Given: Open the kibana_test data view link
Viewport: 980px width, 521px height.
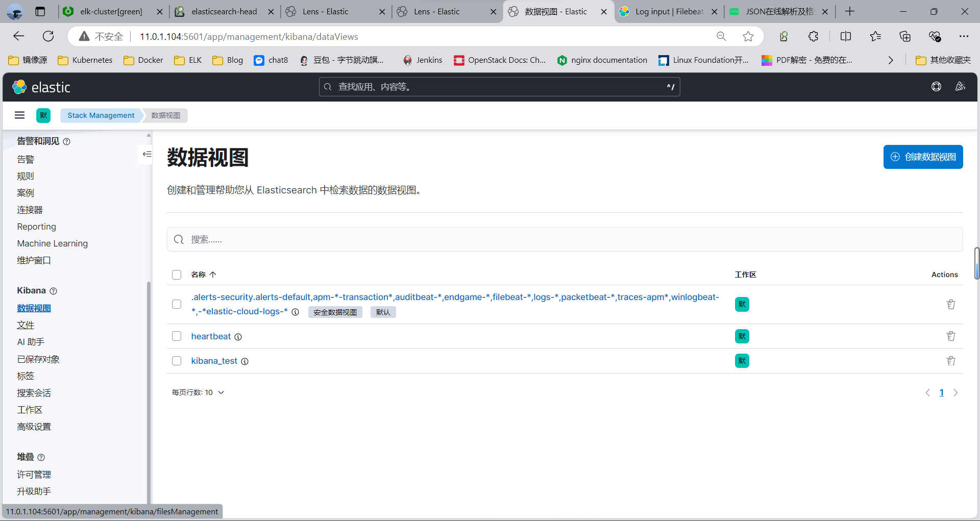Looking at the screenshot, I should click(x=214, y=361).
